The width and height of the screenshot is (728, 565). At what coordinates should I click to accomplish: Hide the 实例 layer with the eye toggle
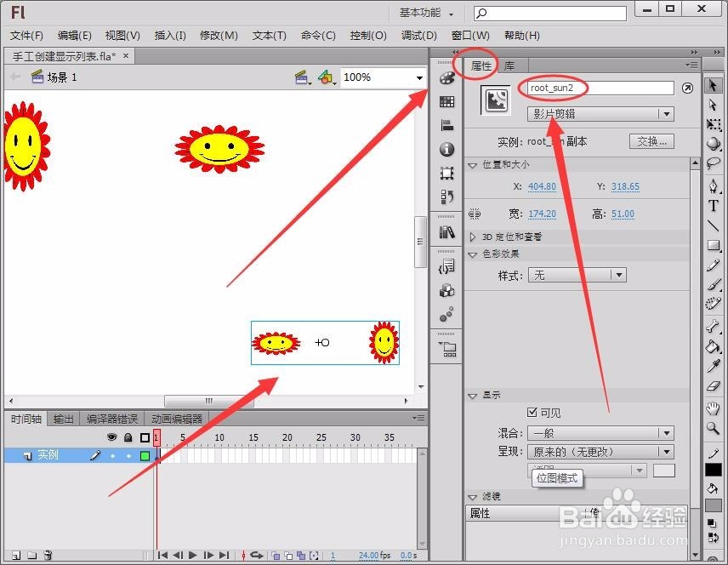pos(112,455)
